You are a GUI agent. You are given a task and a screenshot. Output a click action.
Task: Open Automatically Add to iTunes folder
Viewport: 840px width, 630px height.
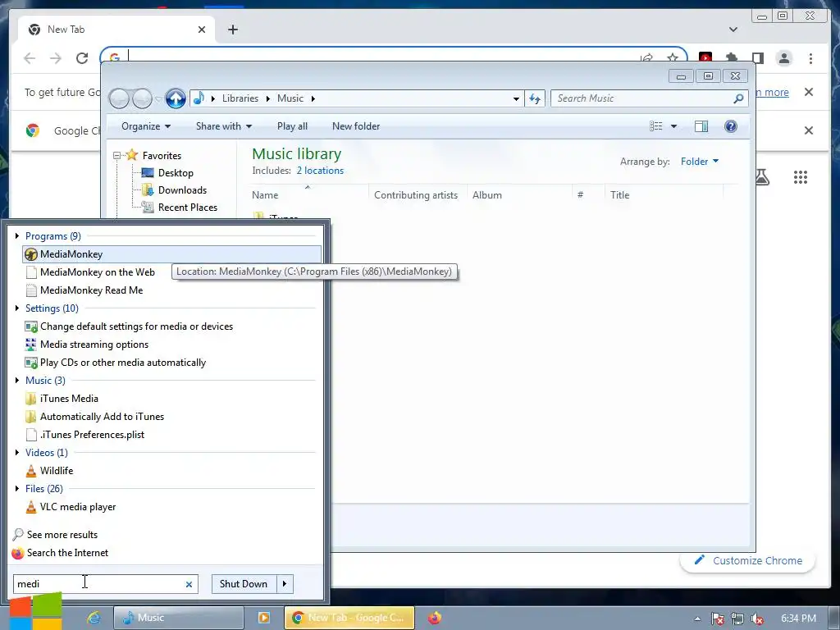(95, 417)
